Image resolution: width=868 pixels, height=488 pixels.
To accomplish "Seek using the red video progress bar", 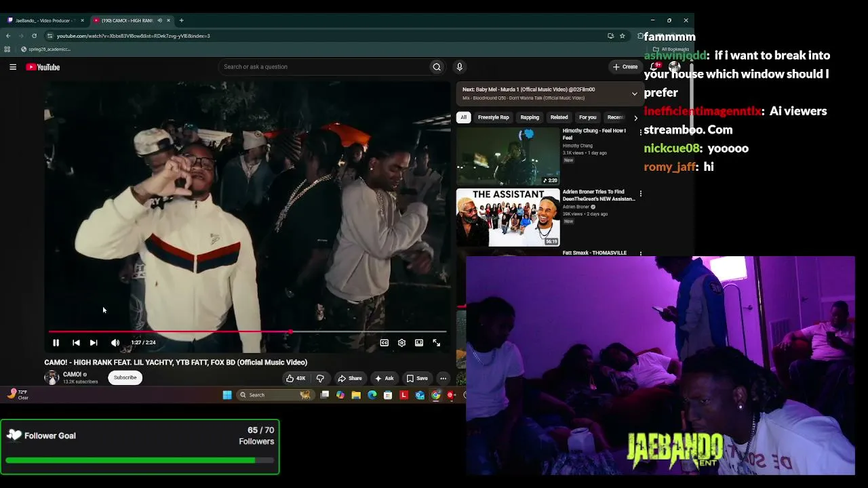I will pyautogui.click(x=248, y=332).
